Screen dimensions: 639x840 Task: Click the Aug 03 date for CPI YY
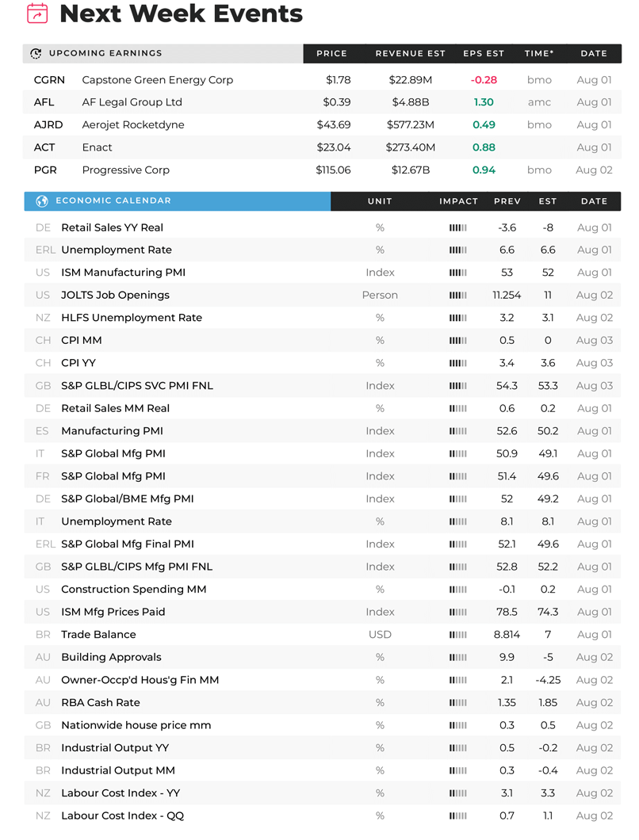594,363
